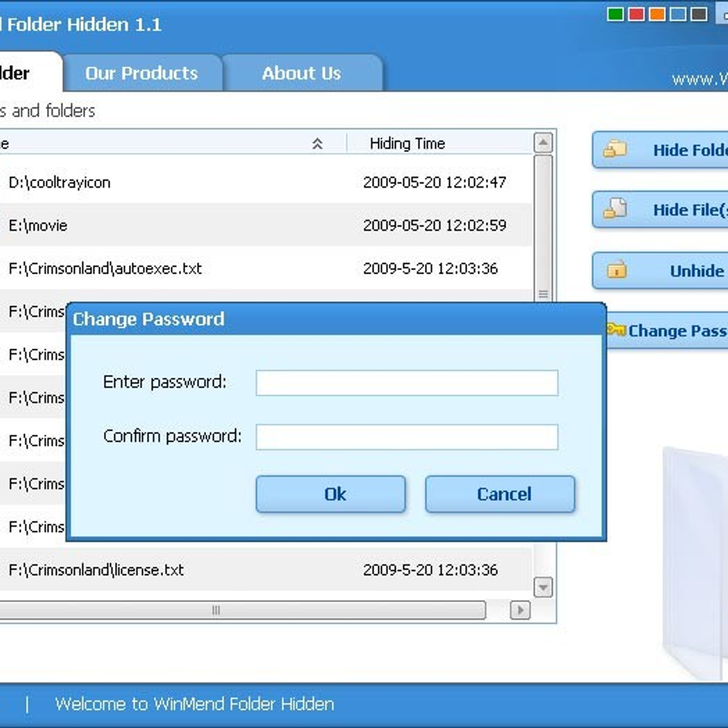Viewport: 728px width, 728px height.
Task: Dismiss dialog with the Cancel button
Action: [500, 494]
